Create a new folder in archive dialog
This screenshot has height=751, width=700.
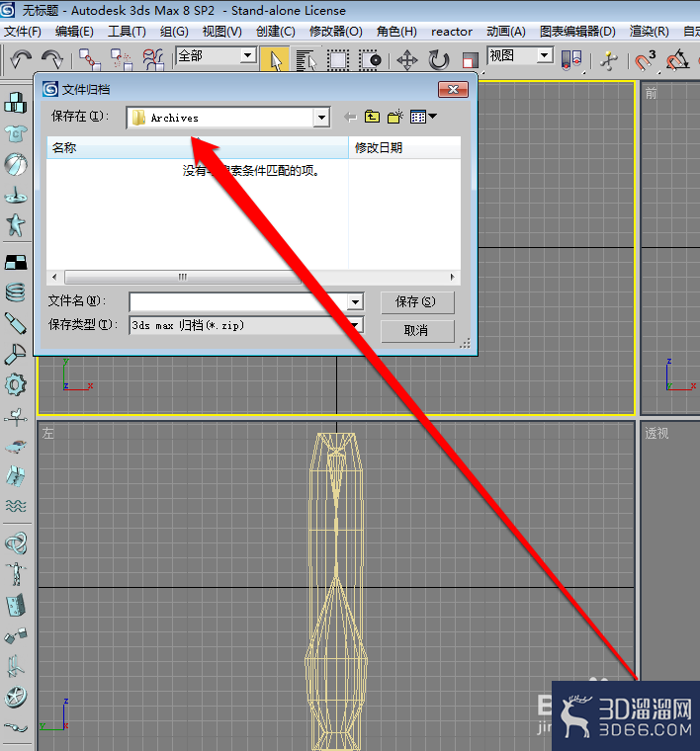[x=395, y=117]
